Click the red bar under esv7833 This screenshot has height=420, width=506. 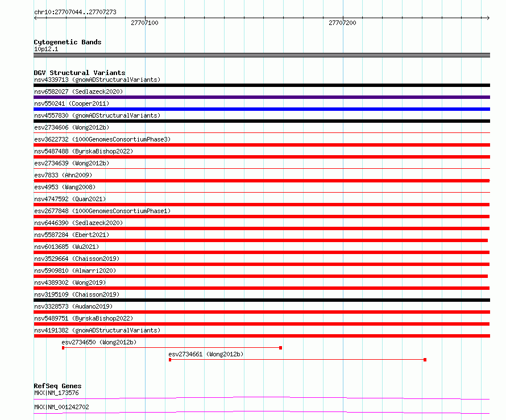pos(262,181)
